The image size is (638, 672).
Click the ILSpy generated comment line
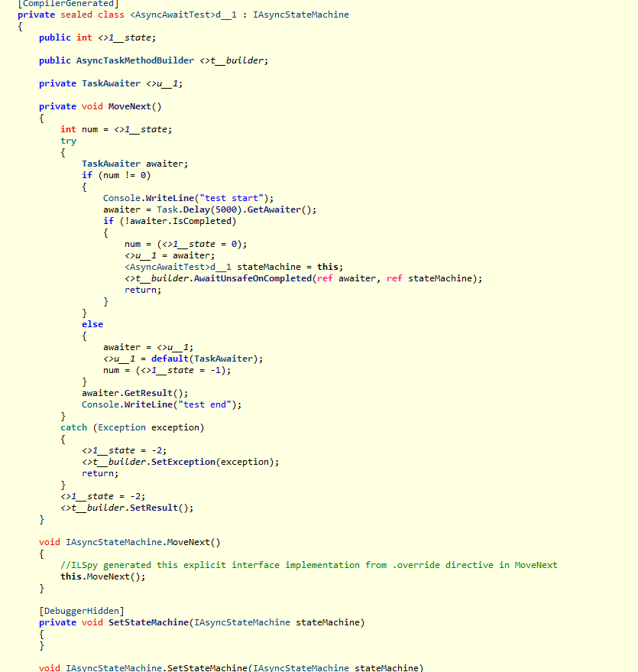point(309,565)
